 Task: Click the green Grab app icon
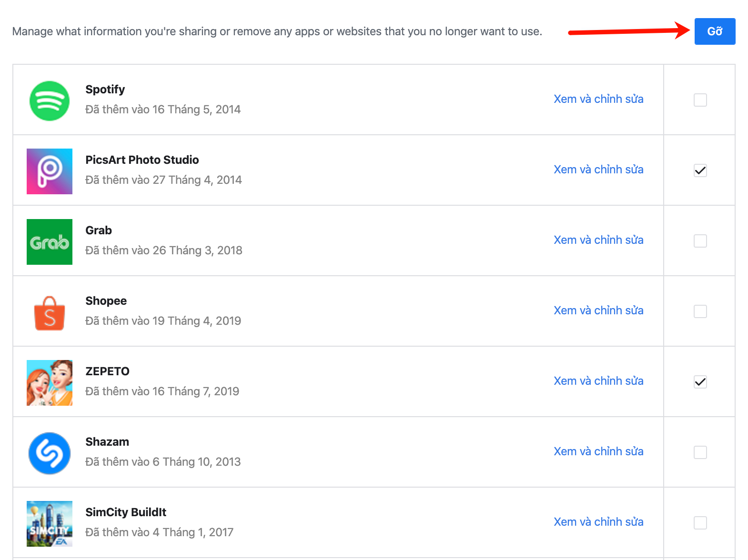coord(50,242)
